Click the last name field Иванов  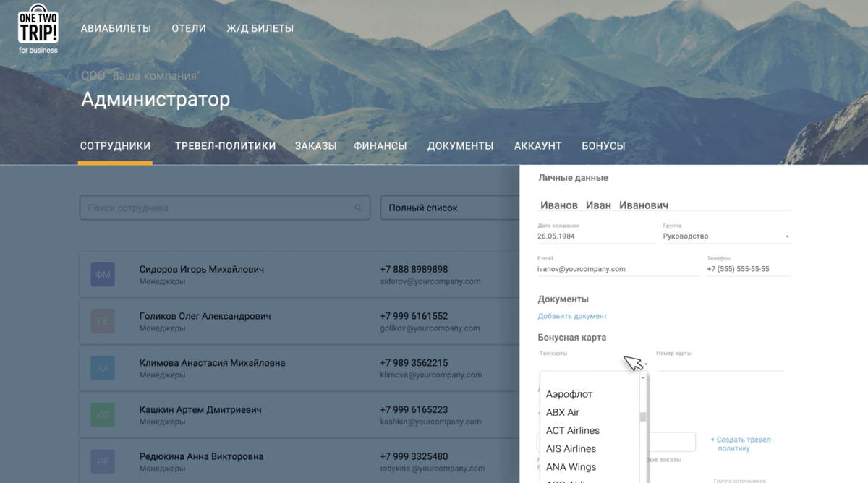click(559, 205)
